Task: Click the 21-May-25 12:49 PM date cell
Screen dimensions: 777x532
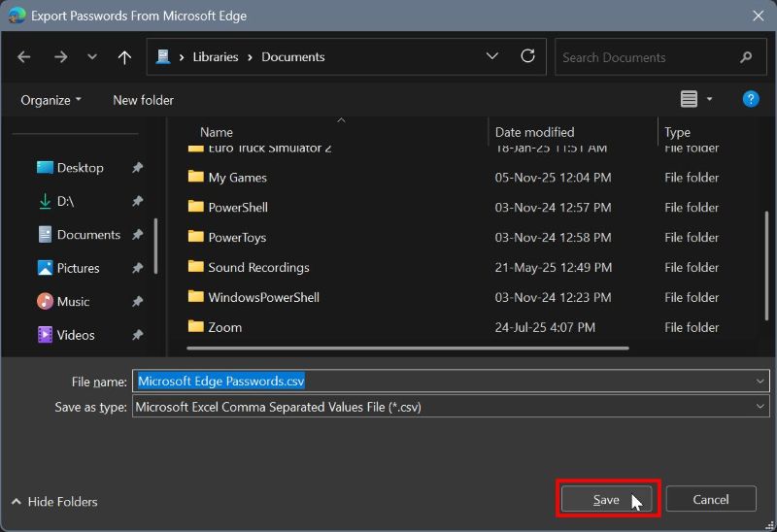Action: pos(553,268)
